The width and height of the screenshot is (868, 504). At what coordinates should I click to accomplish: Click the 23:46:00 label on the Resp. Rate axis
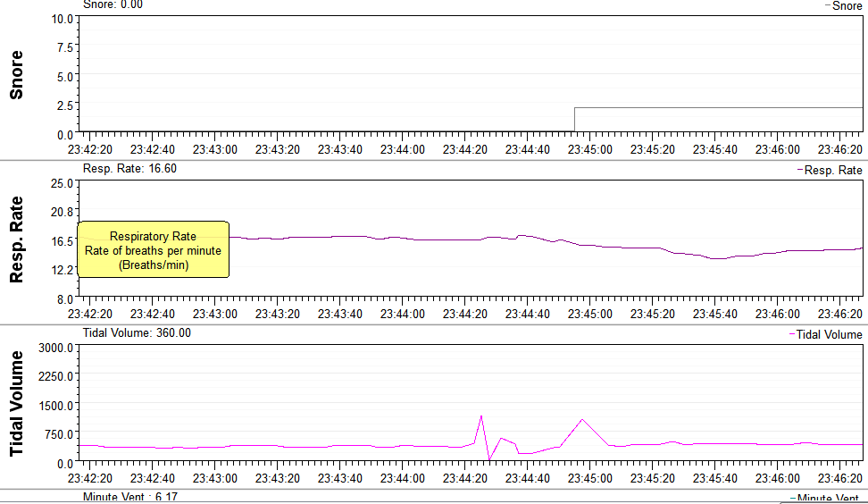tap(777, 314)
